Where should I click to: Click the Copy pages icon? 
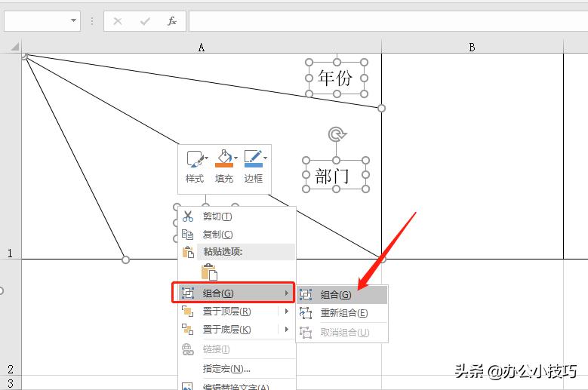tap(187, 235)
